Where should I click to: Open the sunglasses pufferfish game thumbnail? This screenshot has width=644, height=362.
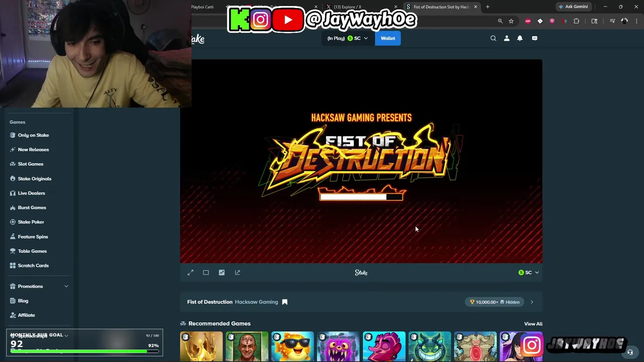coord(292,346)
